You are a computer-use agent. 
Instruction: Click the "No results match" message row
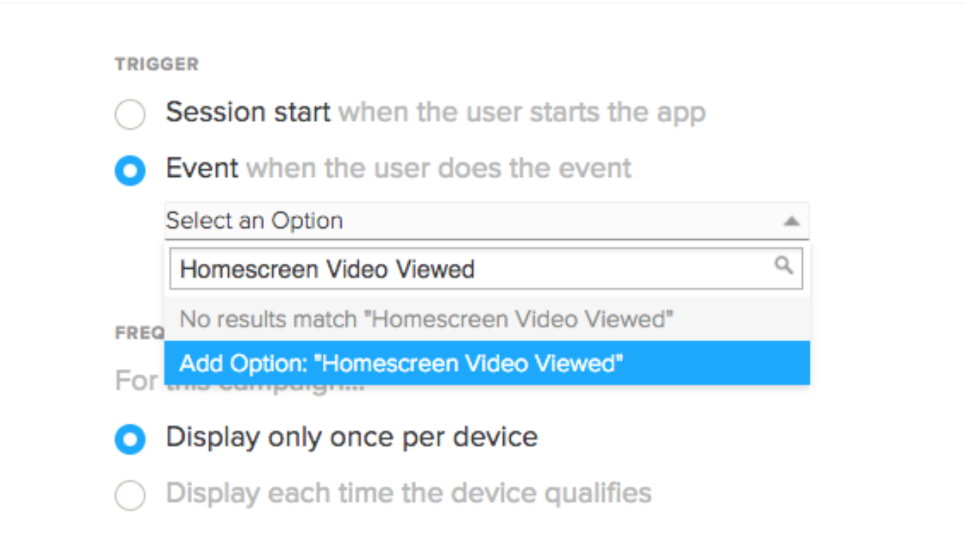426,319
